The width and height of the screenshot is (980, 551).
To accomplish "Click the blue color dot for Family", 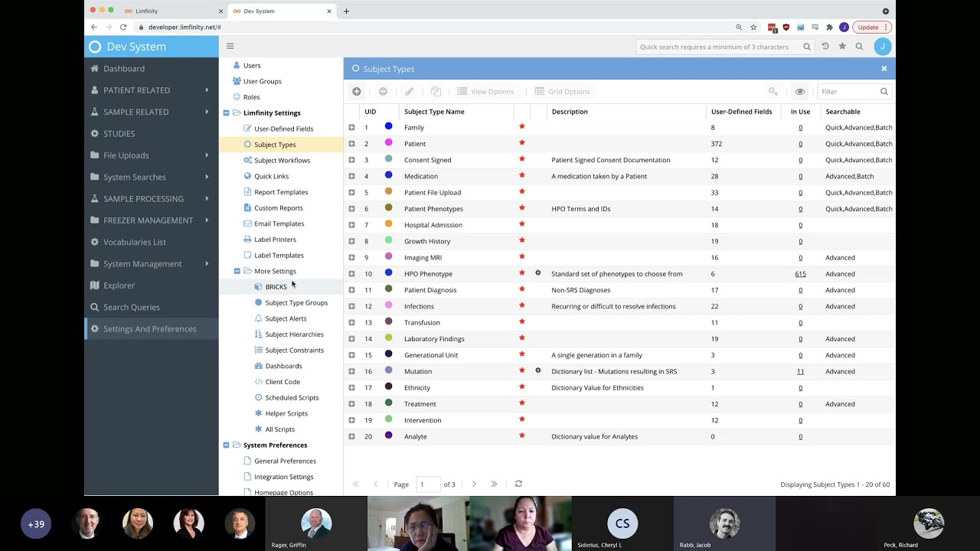I will pyautogui.click(x=388, y=126).
